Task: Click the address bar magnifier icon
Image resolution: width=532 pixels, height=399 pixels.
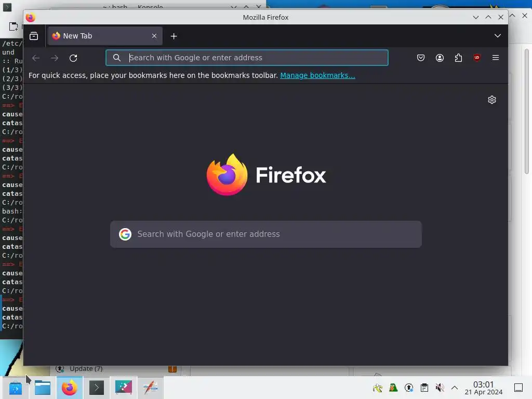Action: tap(117, 58)
